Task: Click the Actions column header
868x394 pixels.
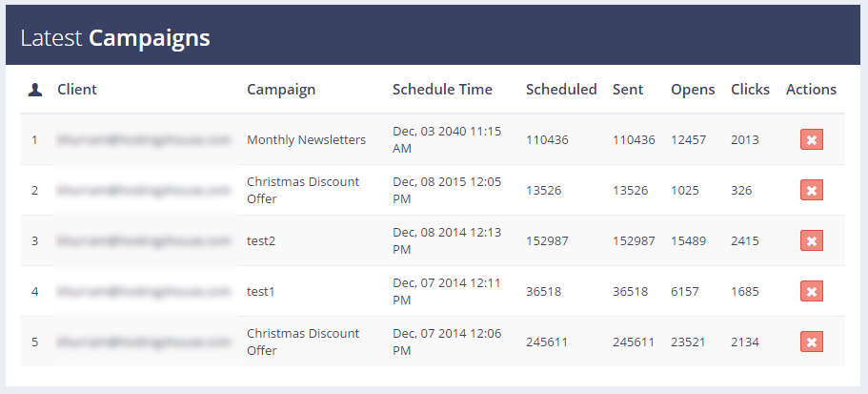Action: pyautogui.click(x=811, y=90)
